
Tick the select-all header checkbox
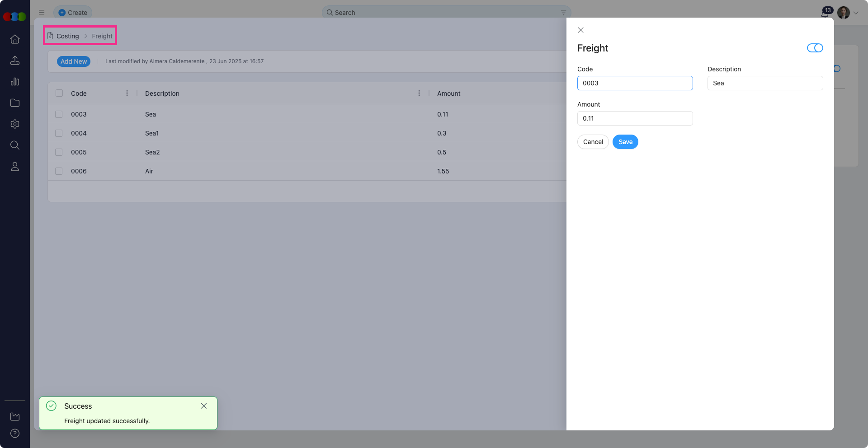coord(59,93)
